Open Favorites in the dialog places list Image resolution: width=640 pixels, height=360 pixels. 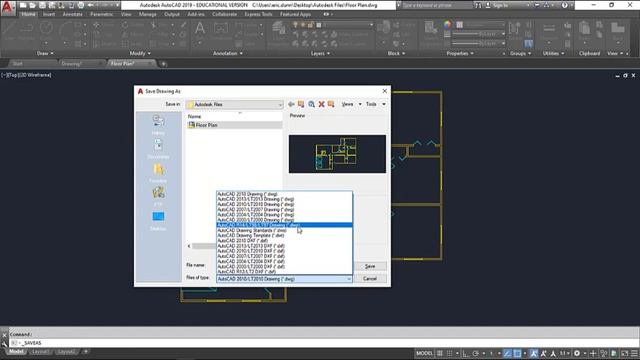(x=158, y=173)
